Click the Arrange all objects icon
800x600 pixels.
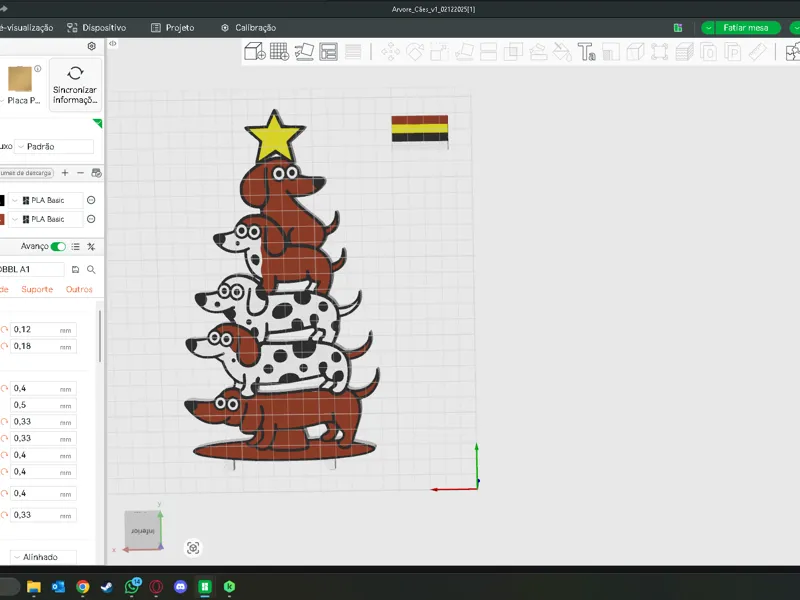(328, 52)
